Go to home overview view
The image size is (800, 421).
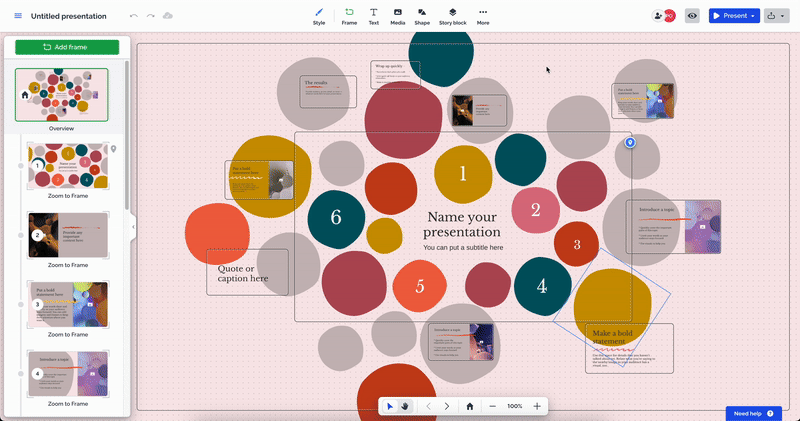(469, 406)
